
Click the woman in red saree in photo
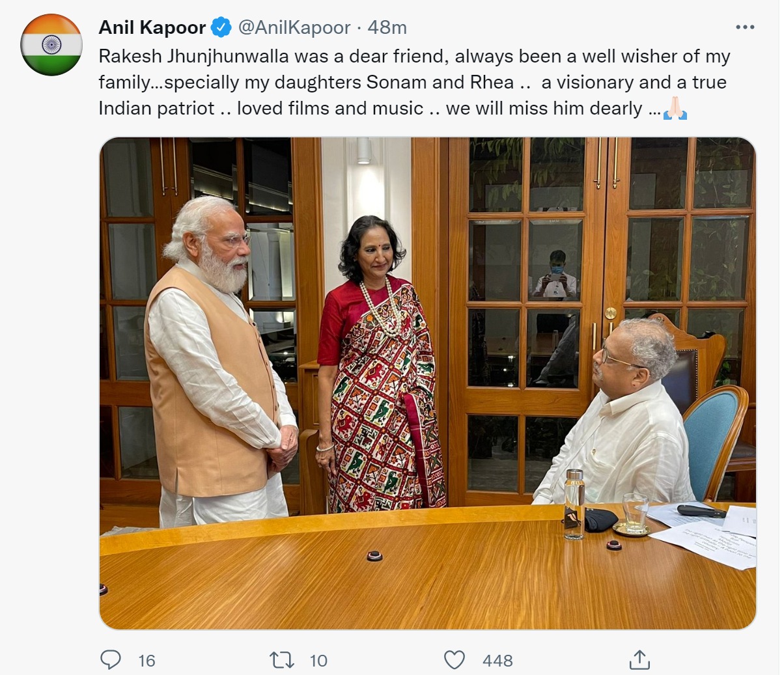pos(380,365)
